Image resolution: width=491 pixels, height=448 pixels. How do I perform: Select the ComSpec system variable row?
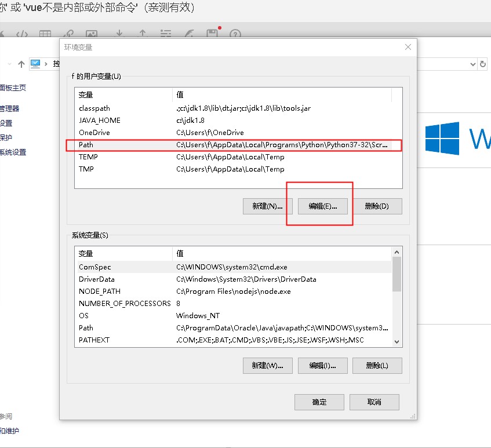[235, 267]
